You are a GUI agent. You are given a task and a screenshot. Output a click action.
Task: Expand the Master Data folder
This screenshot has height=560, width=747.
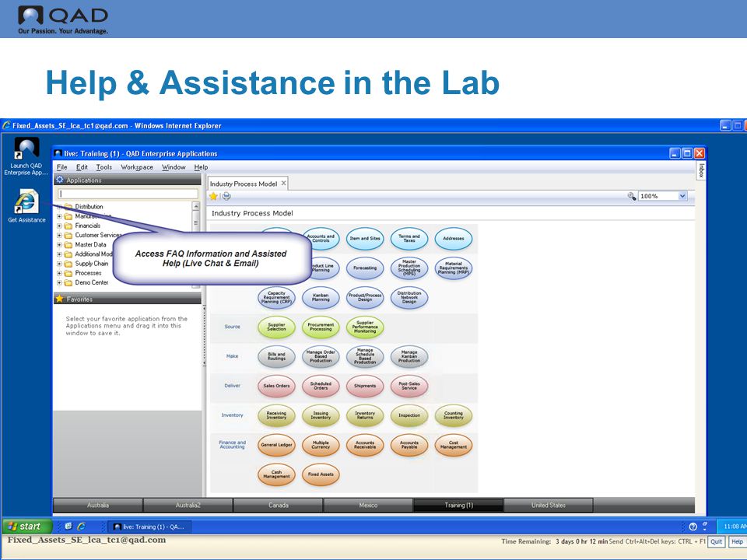pos(60,245)
